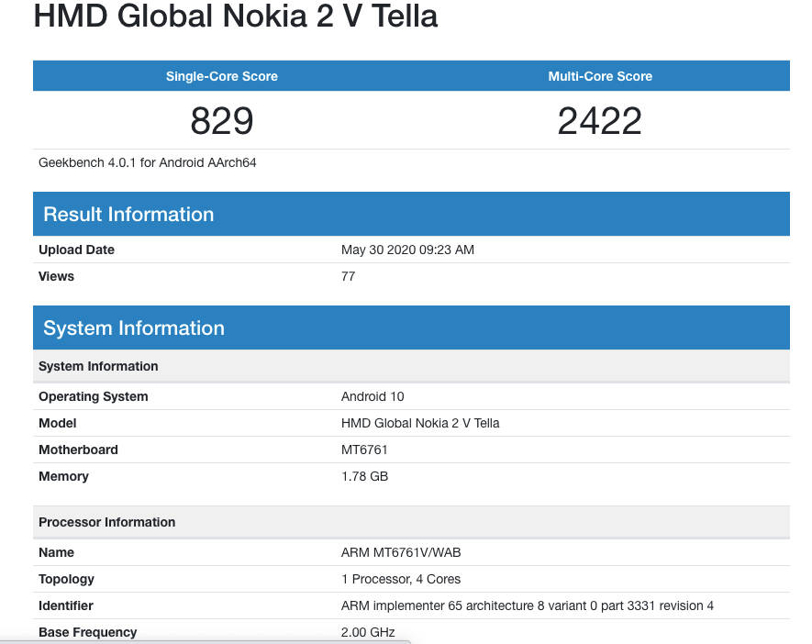Viewport: 812px width, 644px height.
Task: Click the Model value HMD Global Nokia 2 V Tella
Action: [x=420, y=423]
